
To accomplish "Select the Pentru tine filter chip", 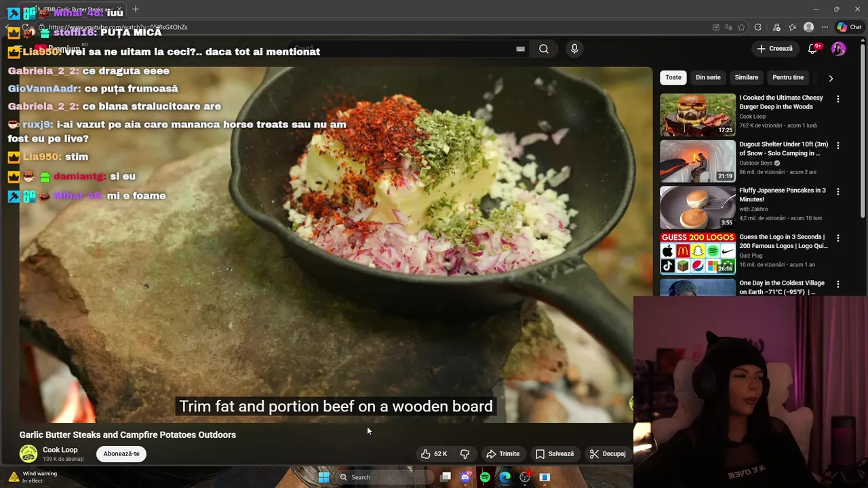I will pyautogui.click(x=788, y=77).
